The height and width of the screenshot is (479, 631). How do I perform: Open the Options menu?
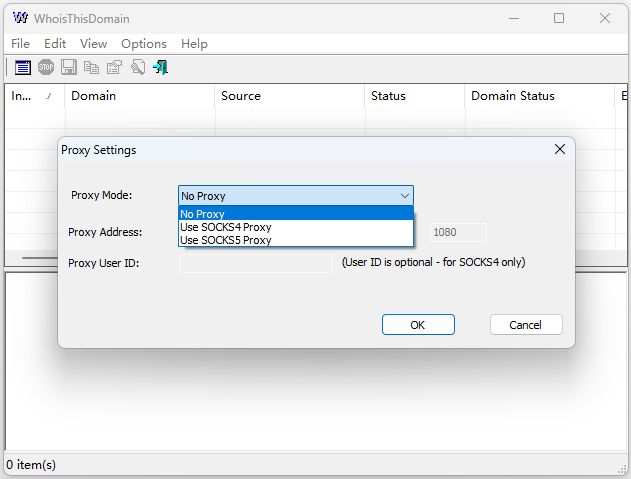click(x=144, y=43)
